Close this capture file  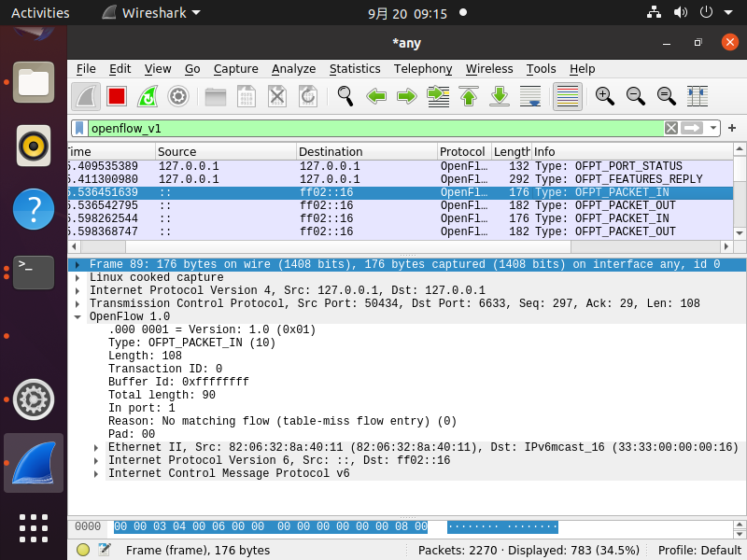[276, 97]
